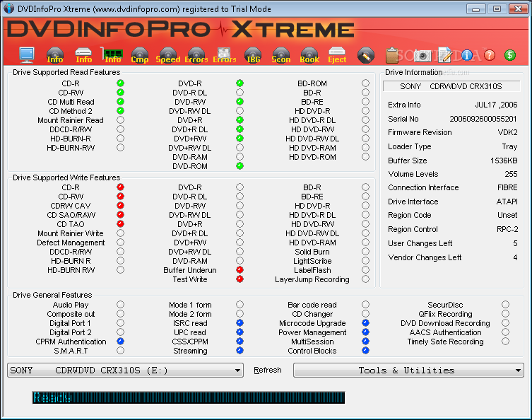Click the Ready status progress bar
532x420 pixels.
189,397
